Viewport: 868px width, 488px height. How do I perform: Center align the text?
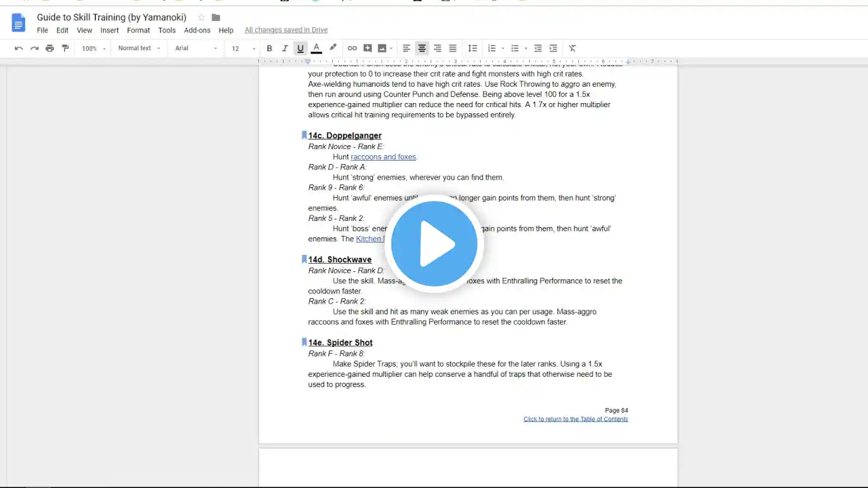pos(422,48)
